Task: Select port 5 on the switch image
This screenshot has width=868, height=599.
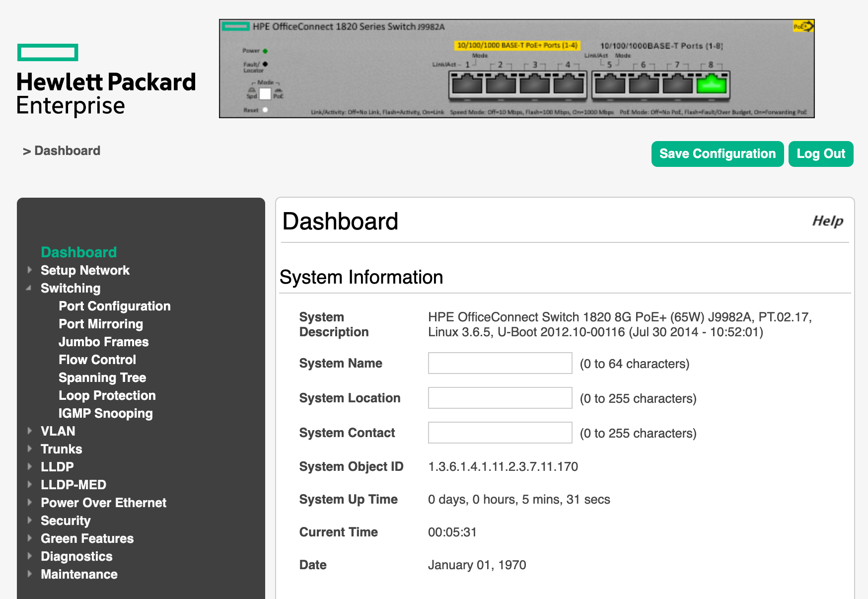Action: (x=610, y=83)
